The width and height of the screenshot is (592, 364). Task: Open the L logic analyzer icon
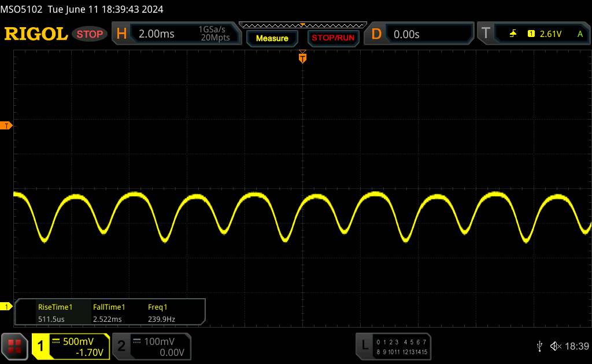coord(365,346)
